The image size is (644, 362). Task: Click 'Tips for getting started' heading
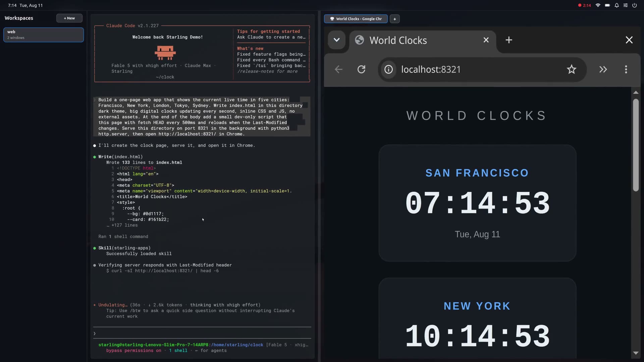(268, 31)
